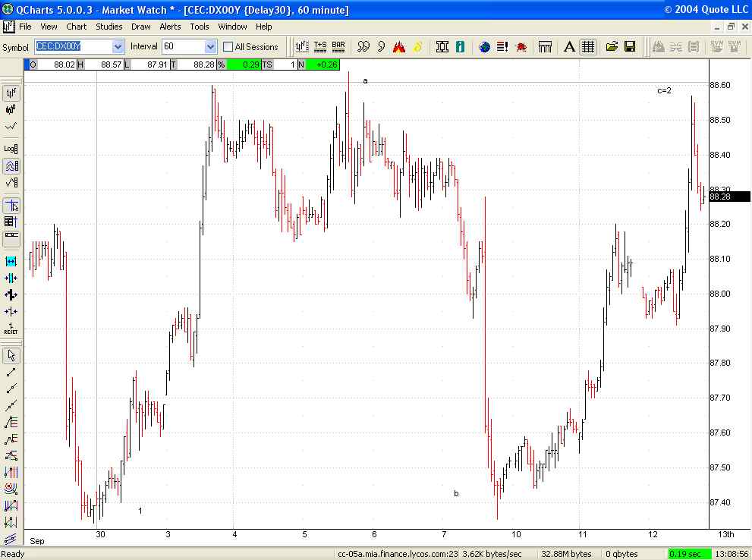Click the yellow flame icon
The height and width of the screenshot is (560, 752).
pyautogui.click(x=417, y=46)
